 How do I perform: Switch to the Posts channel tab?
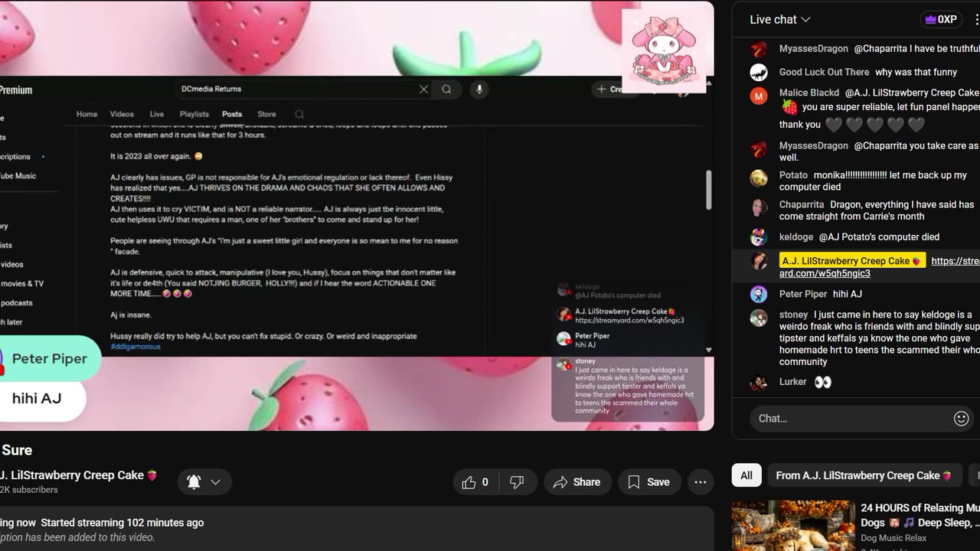coord(232,114)
